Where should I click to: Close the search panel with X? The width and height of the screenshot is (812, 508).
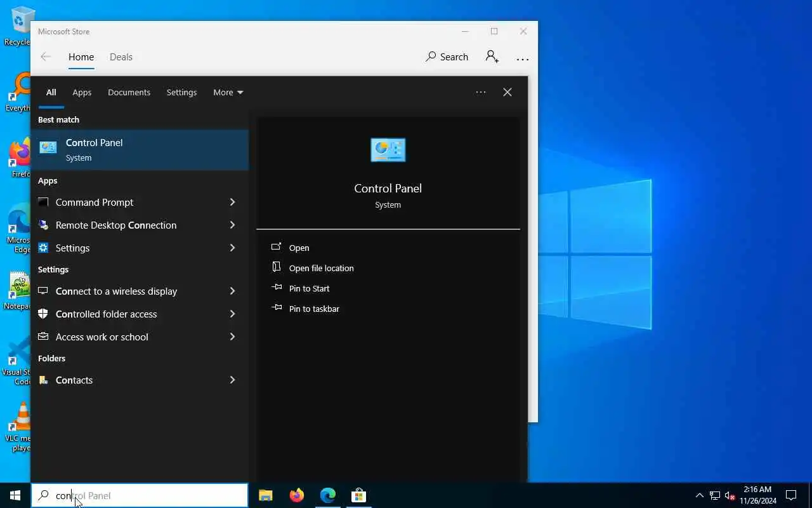coord(507,92)
